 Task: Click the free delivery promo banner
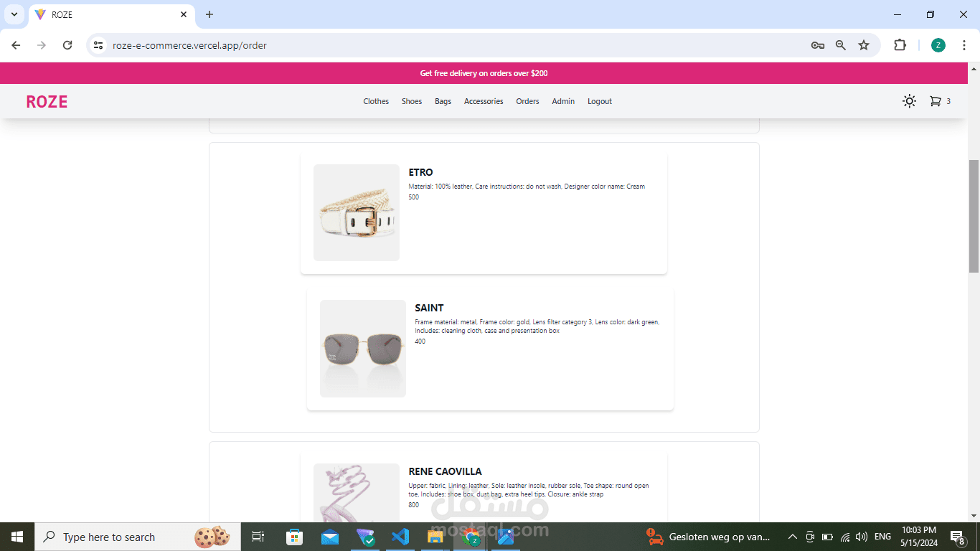(484, 73)
